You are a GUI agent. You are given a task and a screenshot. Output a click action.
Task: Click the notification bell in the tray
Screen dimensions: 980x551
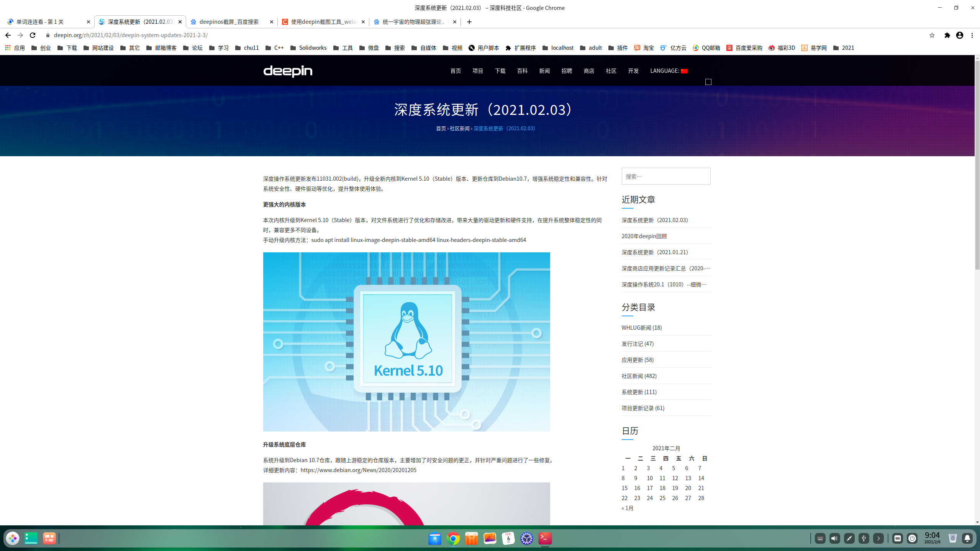tap(967, 538)
